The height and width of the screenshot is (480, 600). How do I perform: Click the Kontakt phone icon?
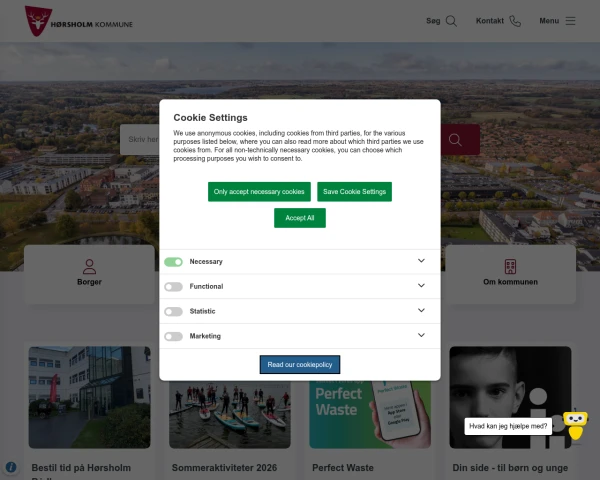click(515, 21)
